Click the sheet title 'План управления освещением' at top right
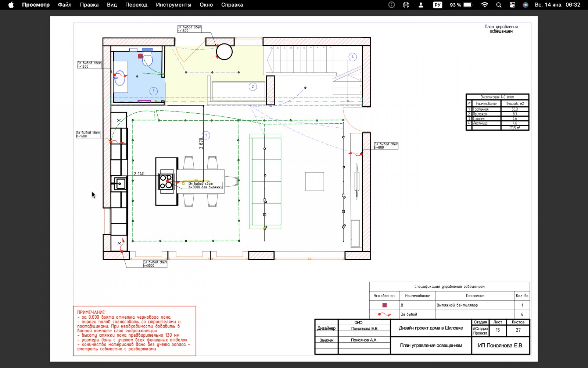This screenshot has width=588, height=368. pos(501,29)
